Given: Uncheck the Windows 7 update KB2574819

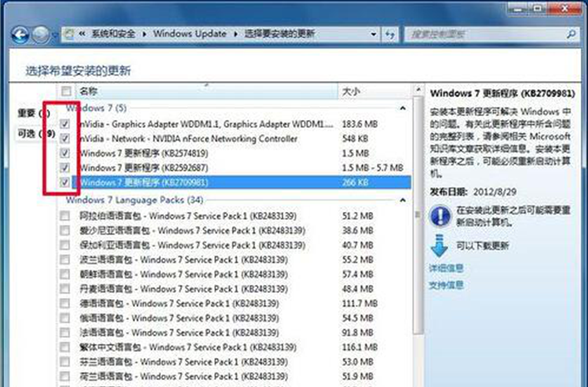Looking at the screenshot, I should (64, 153).
